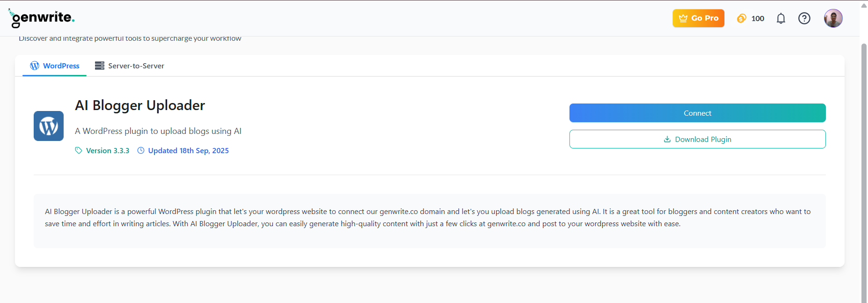This screenshot has height=303, width=868.
Task: Click the tag icon beside Version 3.3.3
Action: tap(78, 150)
